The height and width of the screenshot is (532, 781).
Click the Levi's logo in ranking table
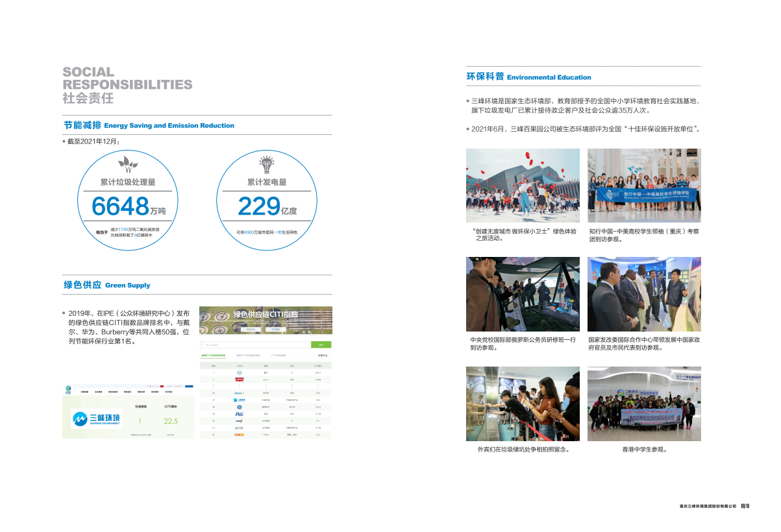click(239, 380)
